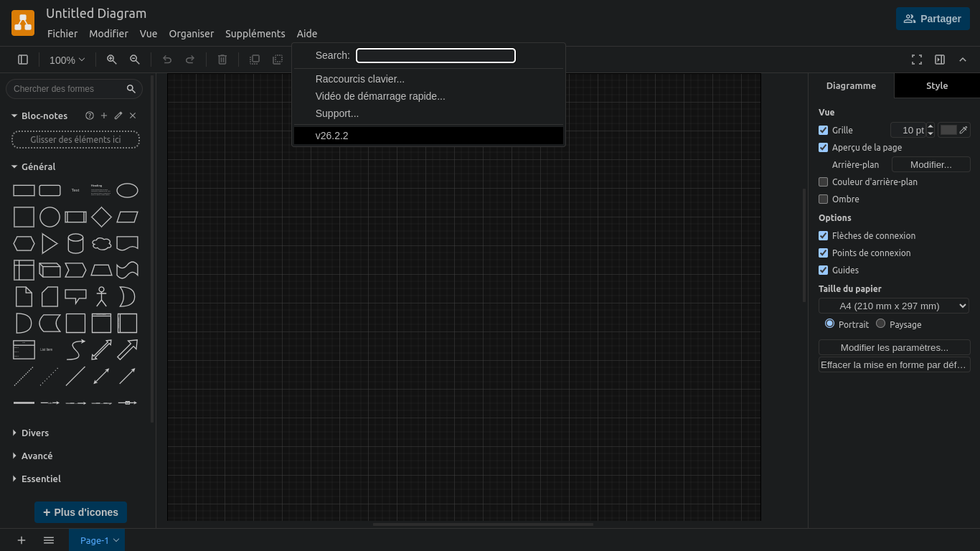The height and width of the screenshot is (551, 980).
Task: Choose Raccourcis clavier... from the Aide menu
Action: tap(428, 79)
